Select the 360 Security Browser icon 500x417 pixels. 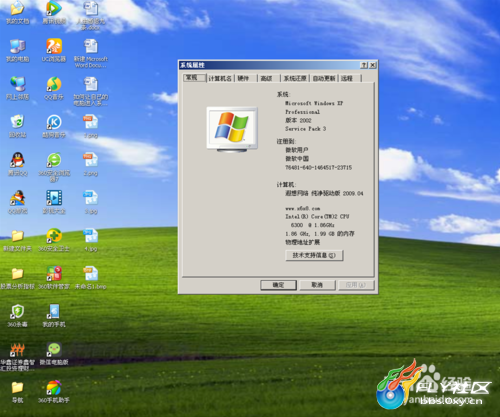point(54,160)
